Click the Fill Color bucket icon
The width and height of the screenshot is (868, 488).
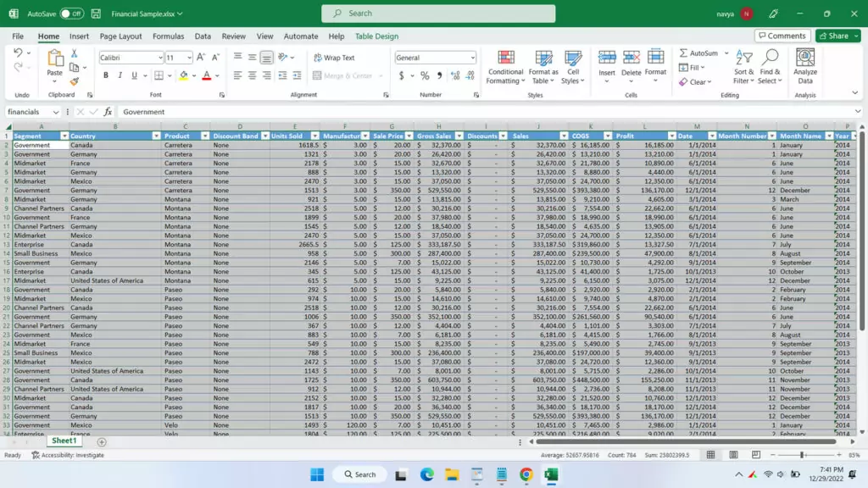[x=183, y=75]
